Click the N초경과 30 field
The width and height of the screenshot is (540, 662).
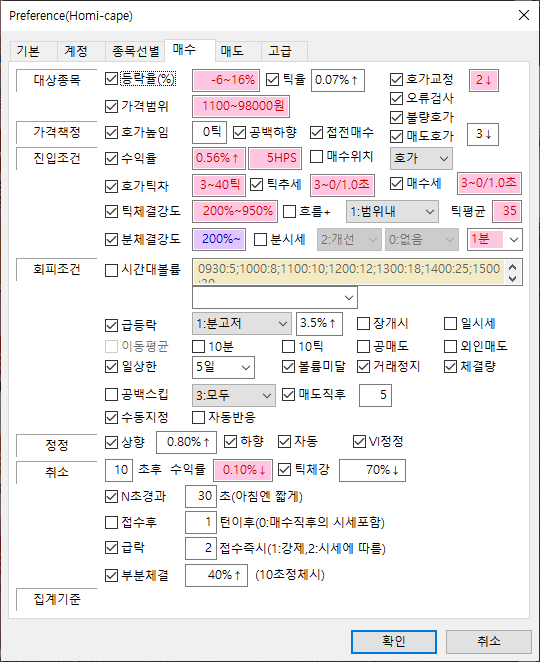(x=201, y=496)
